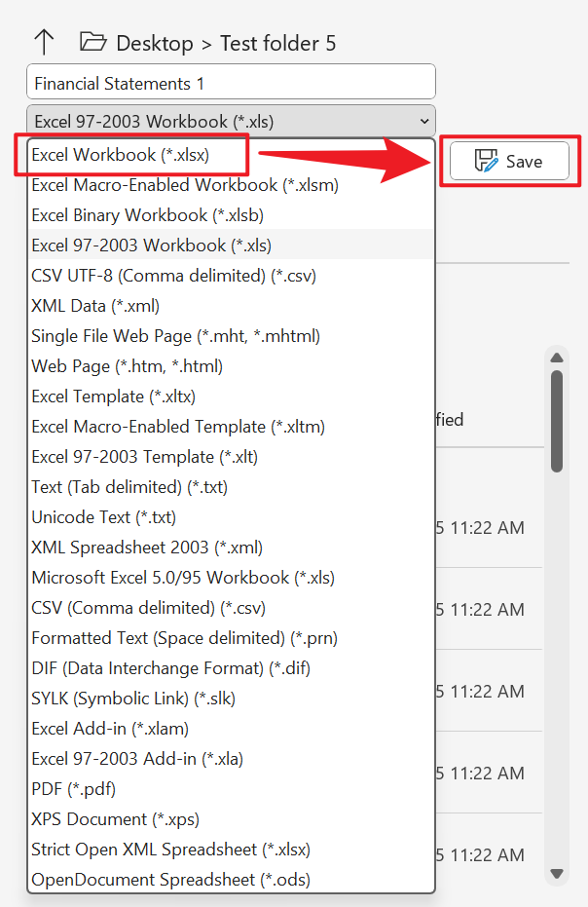This screenshot has width=588, height=907.
Task: Pick CSV UTF-8 (Comma delimited) format
Action: coord(231,276)
